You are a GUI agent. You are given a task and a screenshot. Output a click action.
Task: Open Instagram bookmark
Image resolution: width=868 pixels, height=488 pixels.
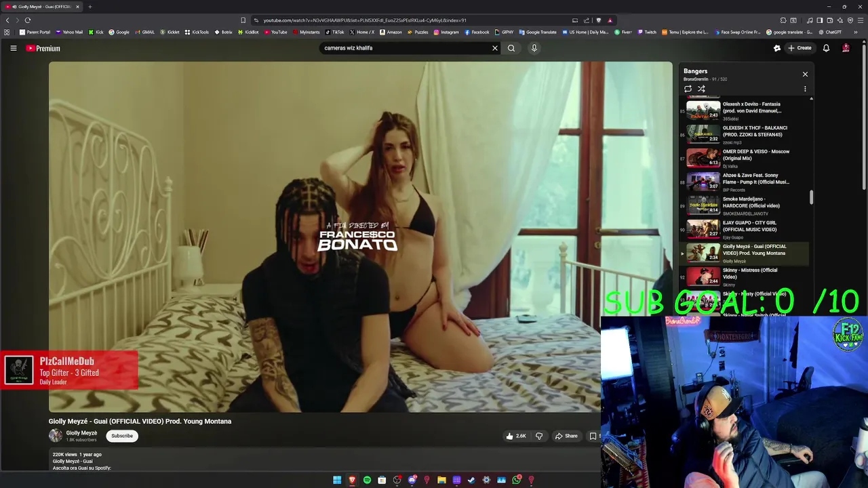446,32
